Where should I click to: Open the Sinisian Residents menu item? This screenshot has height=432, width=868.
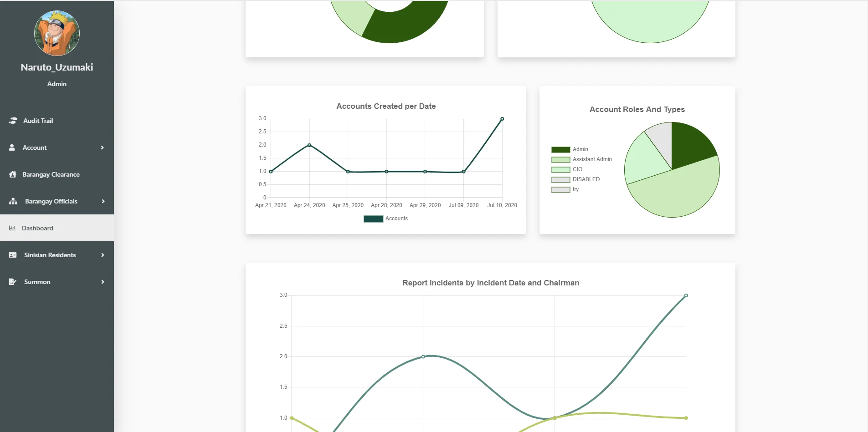pos(57,255)
